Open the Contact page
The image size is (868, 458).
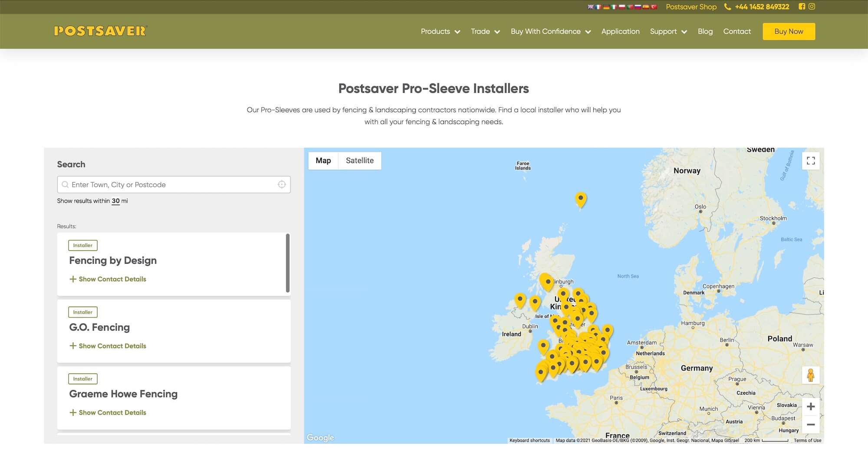coord(737,31)
